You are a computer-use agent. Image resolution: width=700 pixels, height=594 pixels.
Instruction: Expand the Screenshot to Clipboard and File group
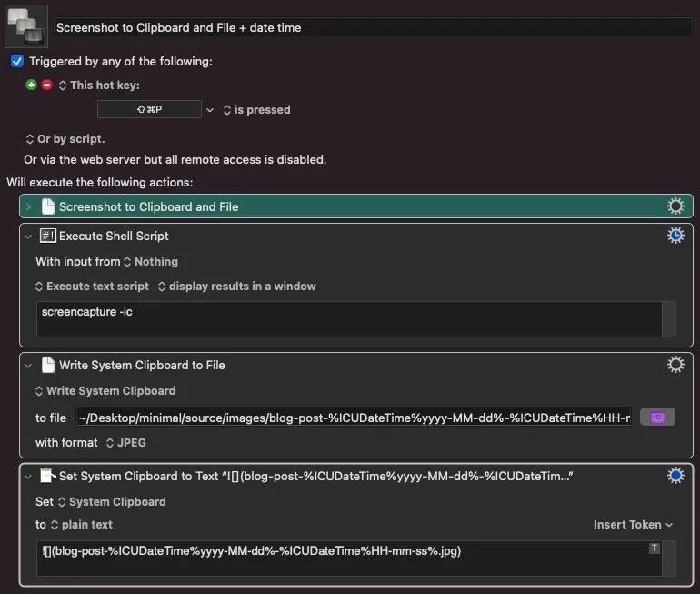[28, 206]
